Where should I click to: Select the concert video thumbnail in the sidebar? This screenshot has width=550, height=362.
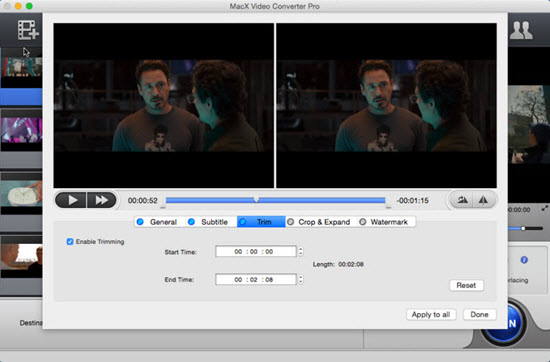pos(21,130)
